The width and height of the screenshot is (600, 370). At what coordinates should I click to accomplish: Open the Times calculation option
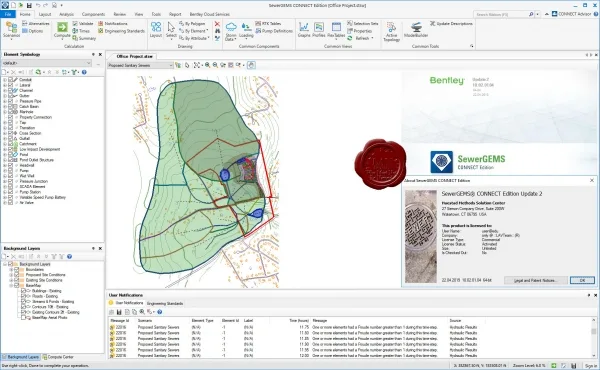click(x=81, y=31)
